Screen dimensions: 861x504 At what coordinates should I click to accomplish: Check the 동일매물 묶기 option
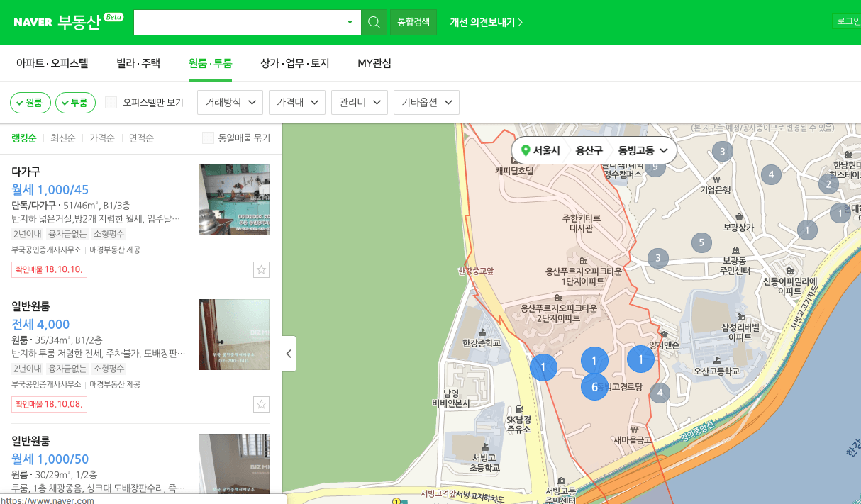tap(208, 138)
